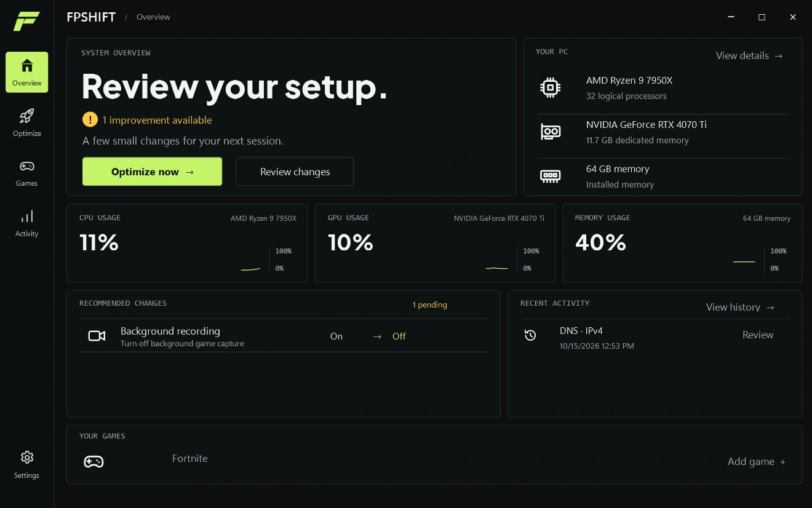Switch to the Activity section
812x508 pixels.
[27, 223]
